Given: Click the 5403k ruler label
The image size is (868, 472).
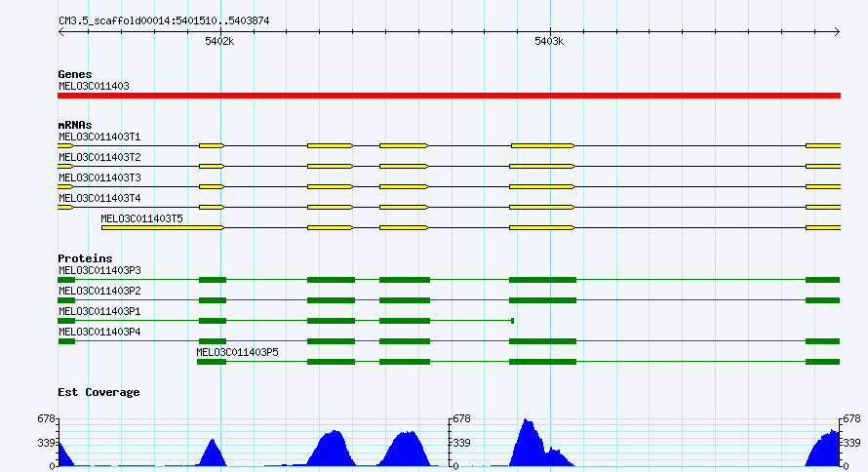Looking at the screenshot, I should [549, 42].
